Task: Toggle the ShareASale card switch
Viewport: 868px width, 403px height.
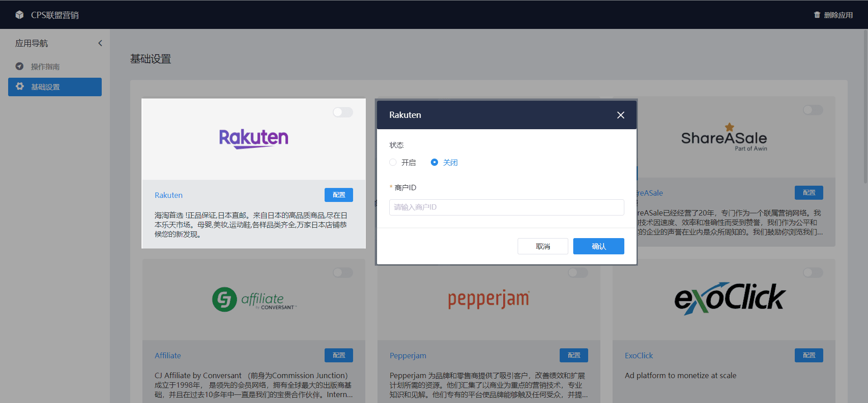Action: pyautogui.click(x=813, y=110)
